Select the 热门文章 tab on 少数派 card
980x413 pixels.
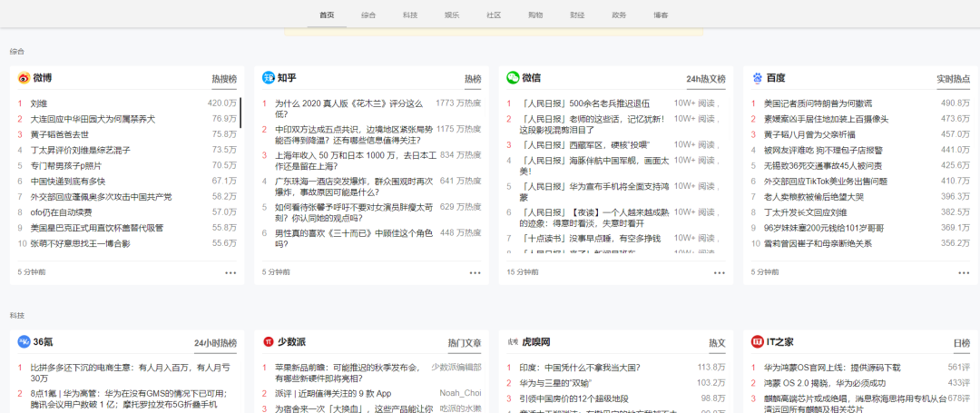point(465,343)
